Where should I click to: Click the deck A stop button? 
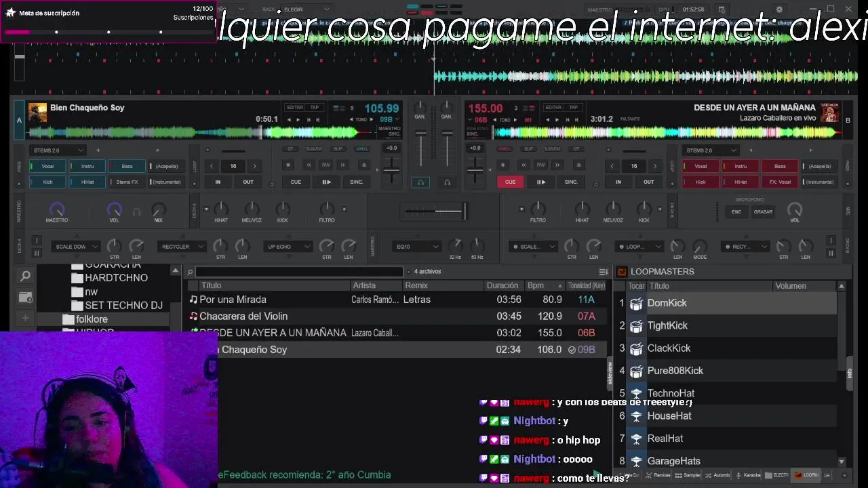point(288,165)
